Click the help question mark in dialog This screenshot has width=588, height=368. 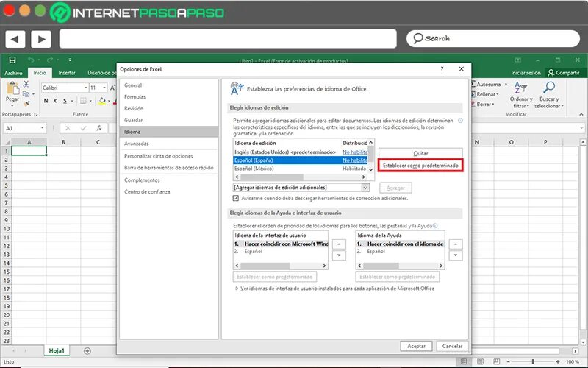[442, 69]
